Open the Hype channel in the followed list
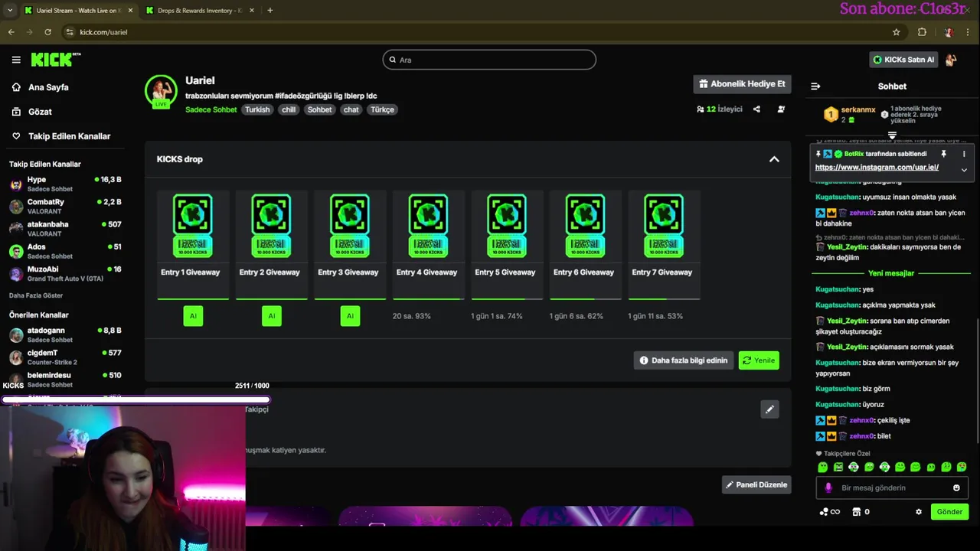The image size is (980, 551). [x=65, y=184]
